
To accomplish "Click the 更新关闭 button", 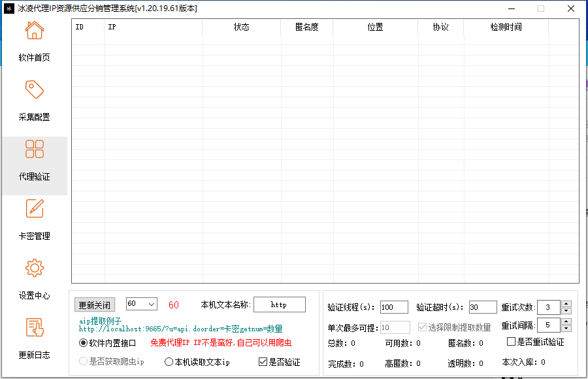I will point(95,304).
